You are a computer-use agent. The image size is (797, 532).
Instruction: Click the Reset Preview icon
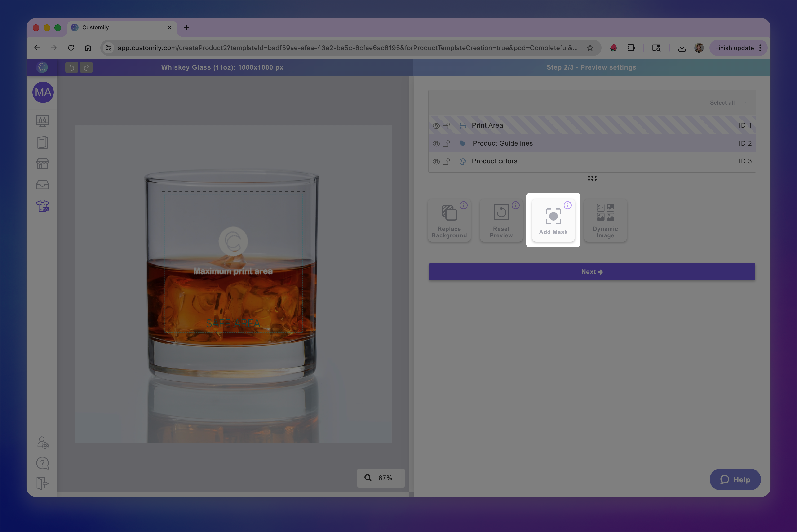[x=501, y=213]
